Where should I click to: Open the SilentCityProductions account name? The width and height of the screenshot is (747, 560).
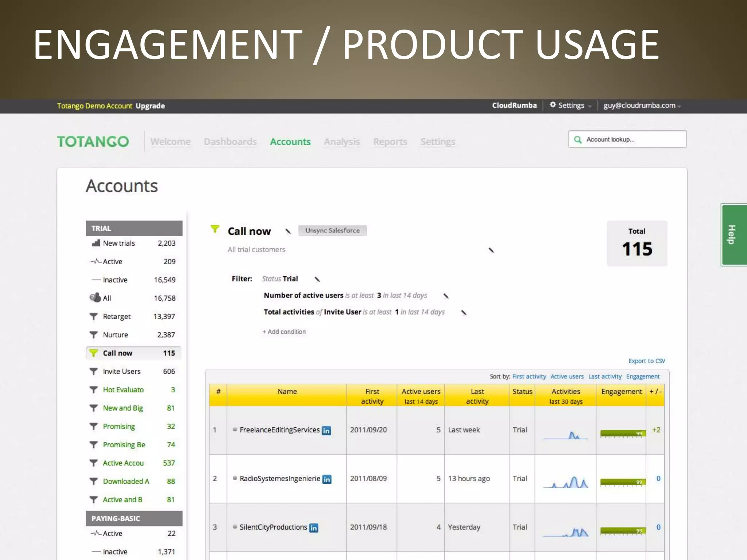[273, 527]
